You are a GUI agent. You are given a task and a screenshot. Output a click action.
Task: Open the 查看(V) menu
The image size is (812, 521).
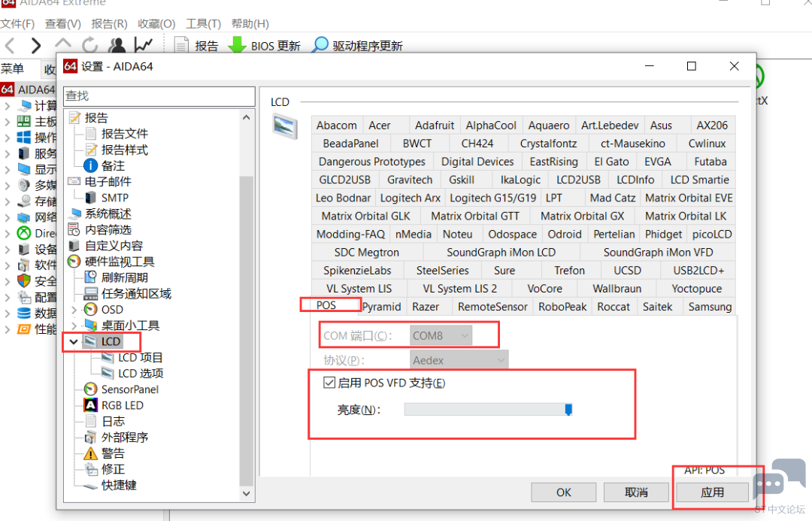(x=62, y=24)
